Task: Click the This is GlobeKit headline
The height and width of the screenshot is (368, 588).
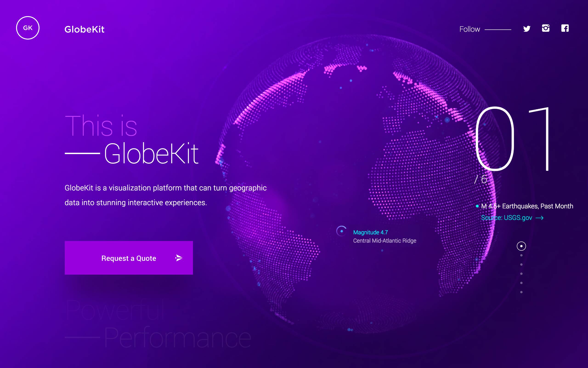Action: tap(131, 139)
